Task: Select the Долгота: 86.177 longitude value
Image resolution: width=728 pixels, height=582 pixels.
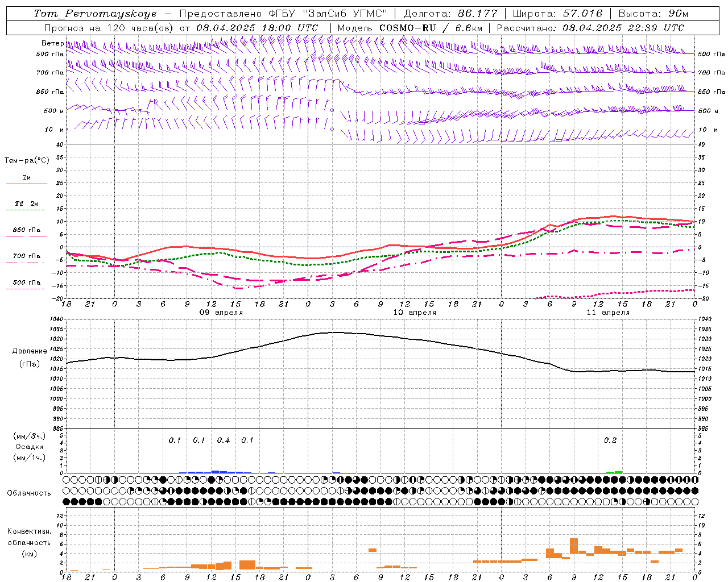Action: (450, 14)
